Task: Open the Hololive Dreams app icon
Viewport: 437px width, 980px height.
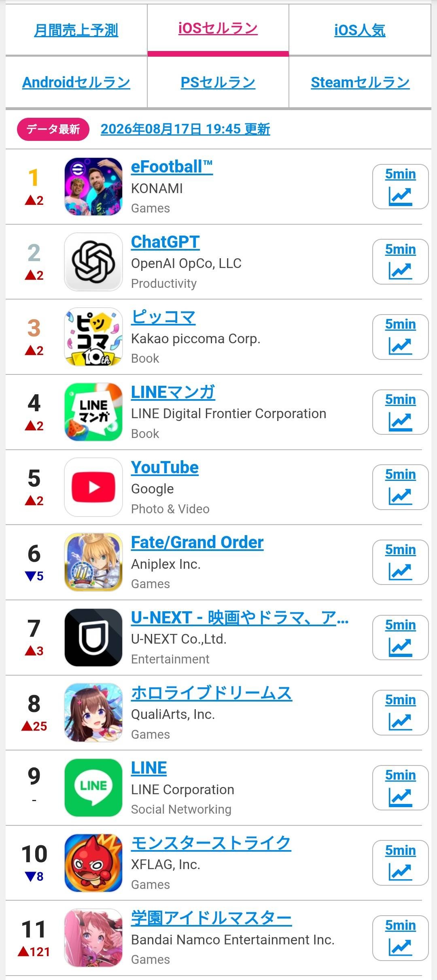Action: [x=93, y=712]
